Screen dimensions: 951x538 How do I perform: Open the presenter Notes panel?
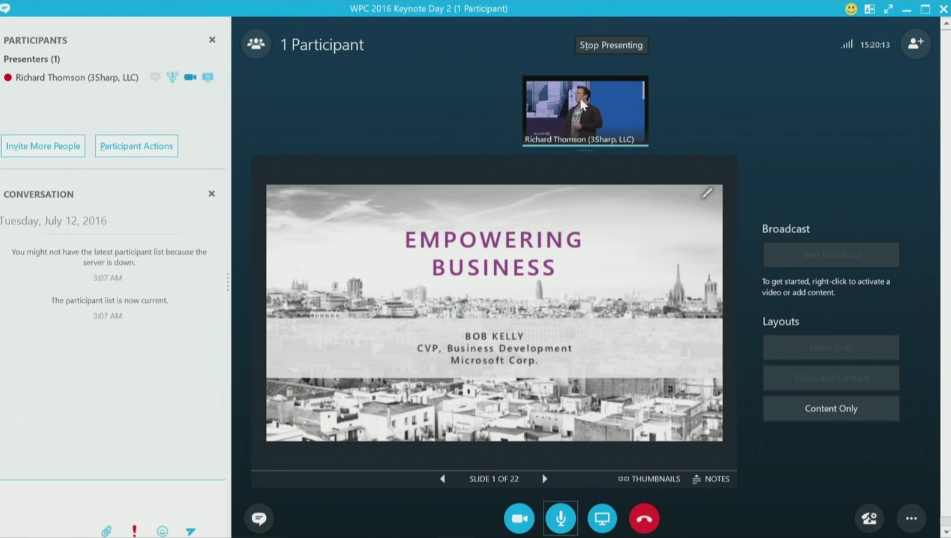pyautogui.click(x=711, y=479)
